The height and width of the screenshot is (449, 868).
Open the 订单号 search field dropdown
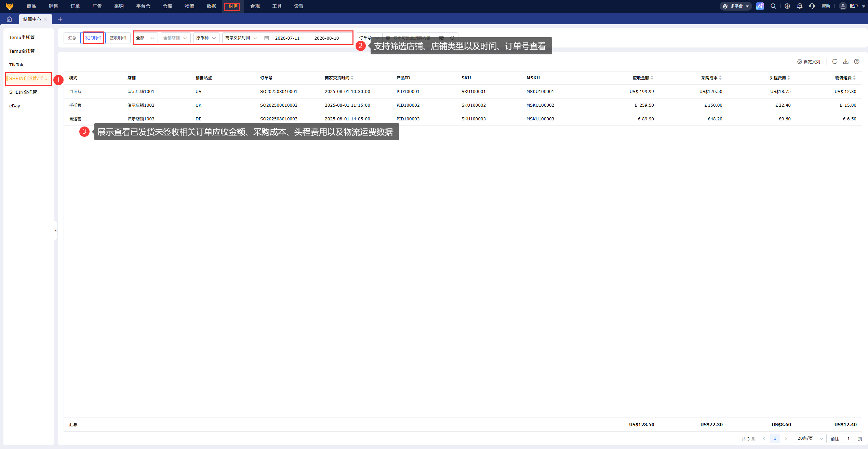pyautogui.click(x=369, y=38)
